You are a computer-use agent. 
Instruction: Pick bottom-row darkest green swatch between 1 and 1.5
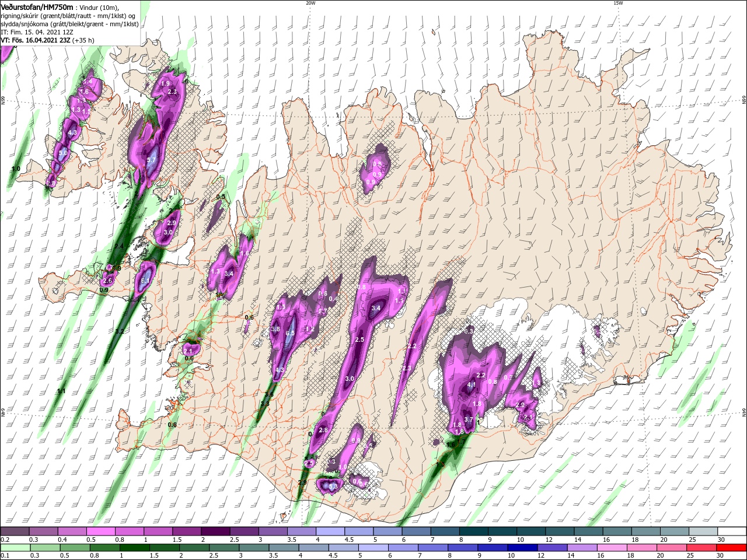134,548
